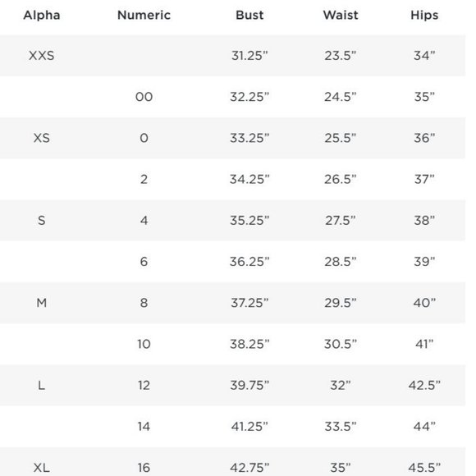Screen dimensions: 476x476
Task: Click the numeric size 00 cell
Action: click(144, 97)
